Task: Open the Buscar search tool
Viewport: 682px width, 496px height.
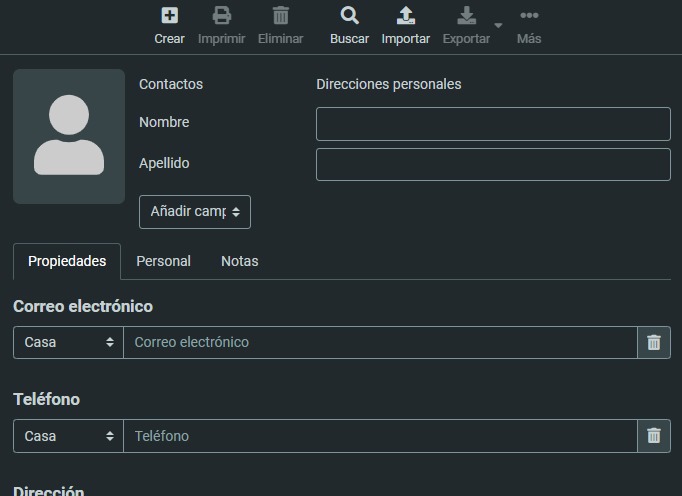Action: (x=349, y=17)
